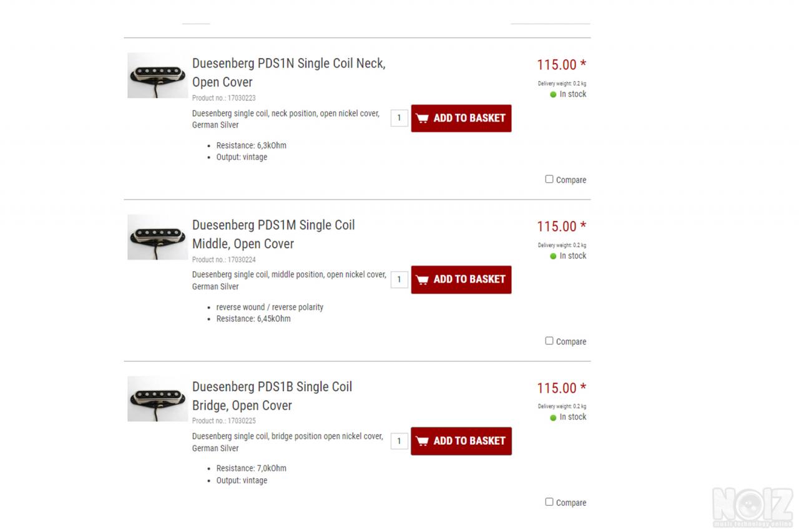Click the green In stock dot for PDS1M

tap(553, 256)
